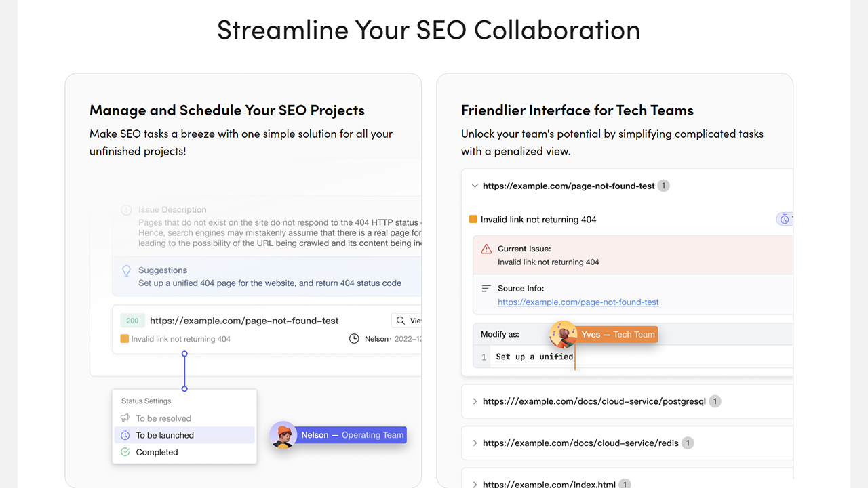Click the clock icon beside Nelson
This screenshot has height=488, width=868.
click(x=354, y=338)
